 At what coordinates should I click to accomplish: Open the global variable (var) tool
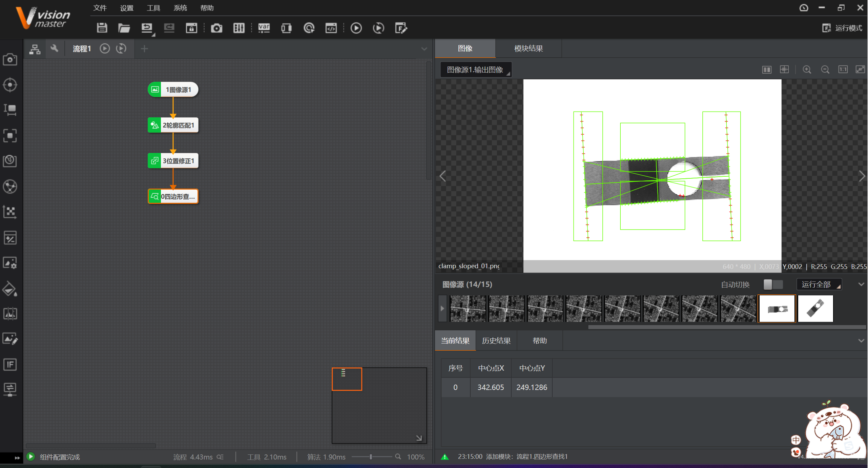(x=264, y=28)
